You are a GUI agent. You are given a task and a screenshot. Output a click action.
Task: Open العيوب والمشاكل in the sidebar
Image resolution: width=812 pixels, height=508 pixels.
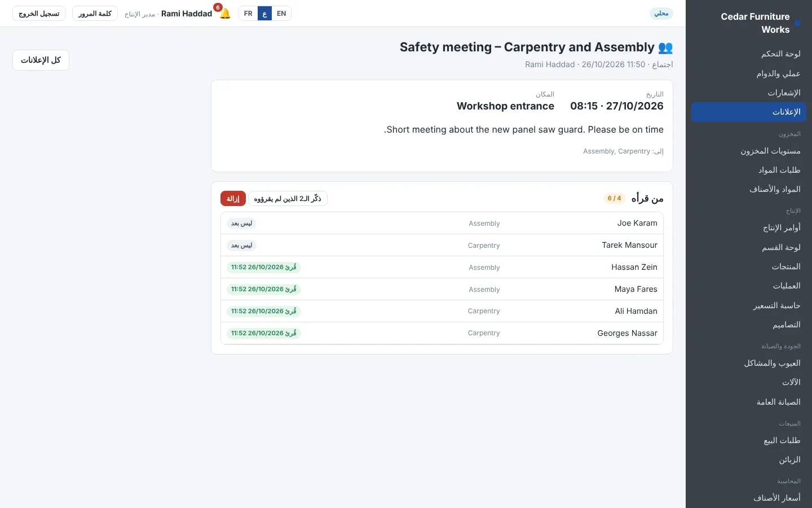coord(748,363)
